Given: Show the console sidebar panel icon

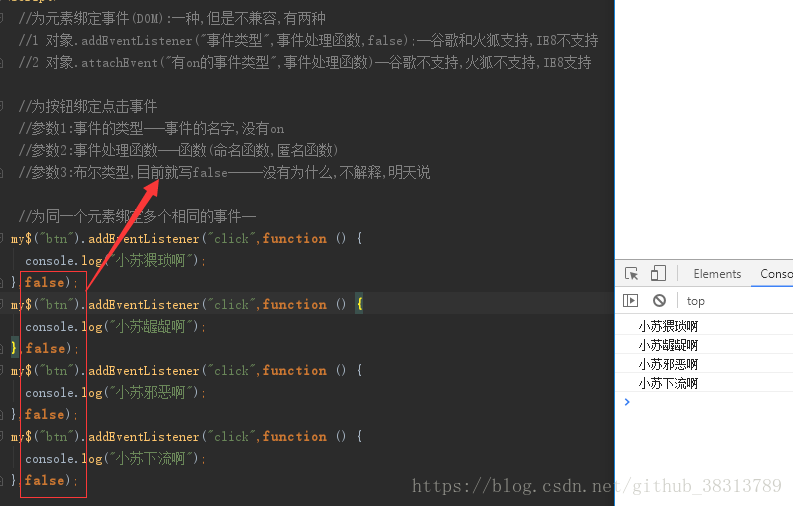Looking at the screenshot, I should coord(630,301).
